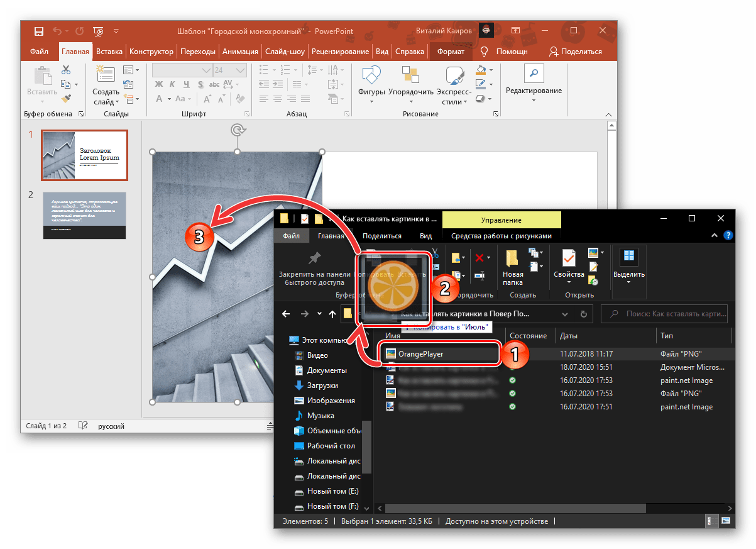
Task: Toggle spell check icon in PowerPoint status bar
Action: coord(82,426)
